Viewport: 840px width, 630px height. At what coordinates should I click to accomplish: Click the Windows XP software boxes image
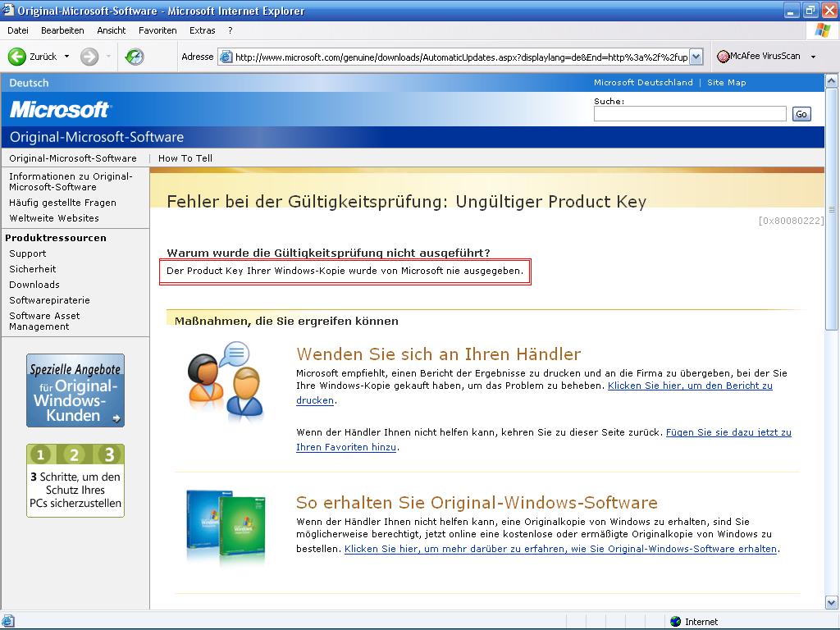226,526
